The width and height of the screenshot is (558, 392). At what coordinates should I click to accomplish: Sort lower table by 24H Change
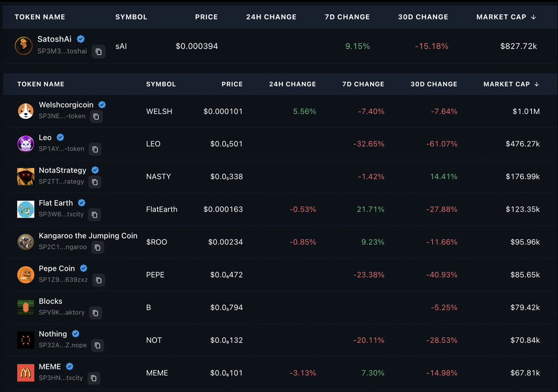pos(292,84)
